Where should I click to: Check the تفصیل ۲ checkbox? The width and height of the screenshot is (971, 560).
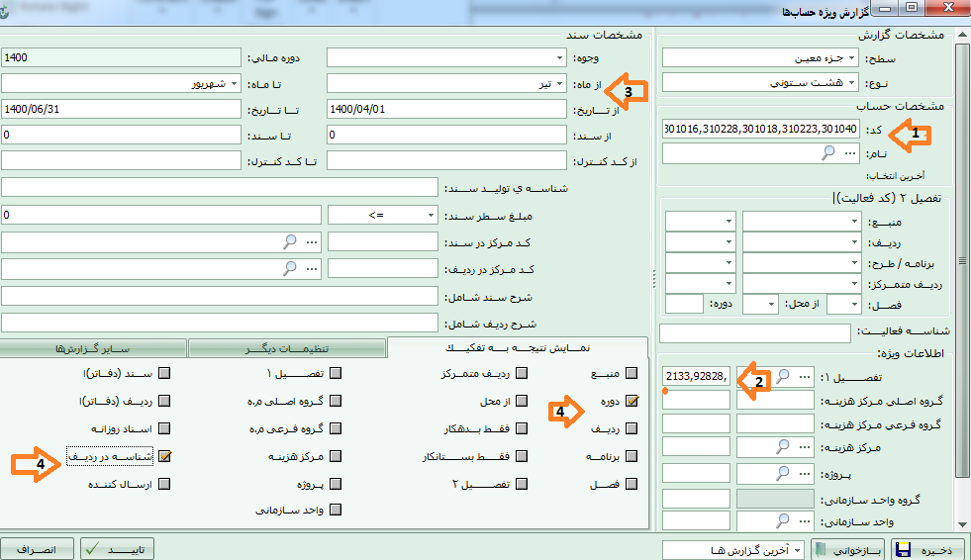click(522, 484)
